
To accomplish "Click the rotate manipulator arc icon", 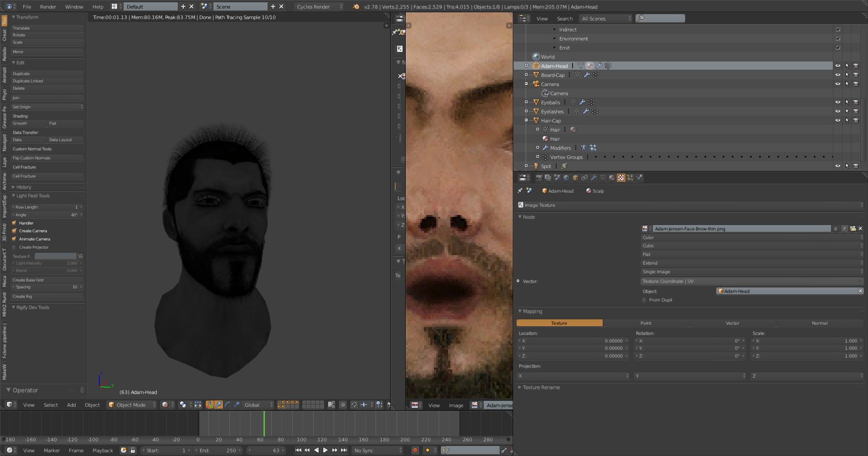I will (x=227, y=405).
